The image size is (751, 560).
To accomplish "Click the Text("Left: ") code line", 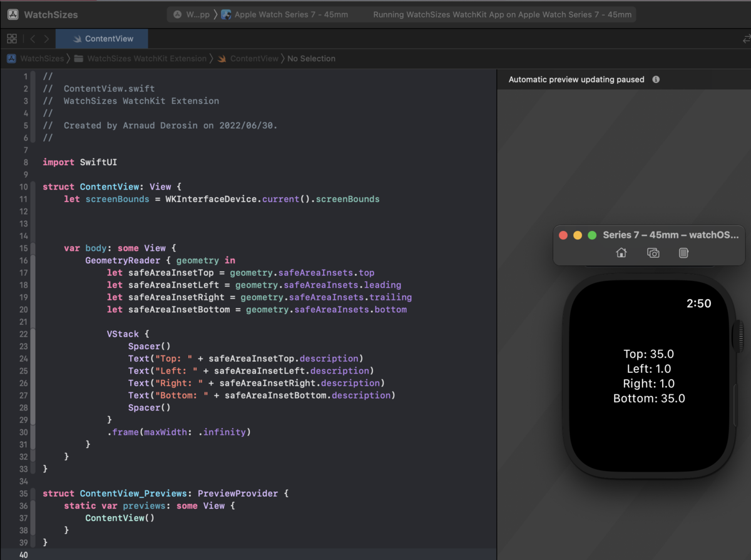I will click(251, 370).
